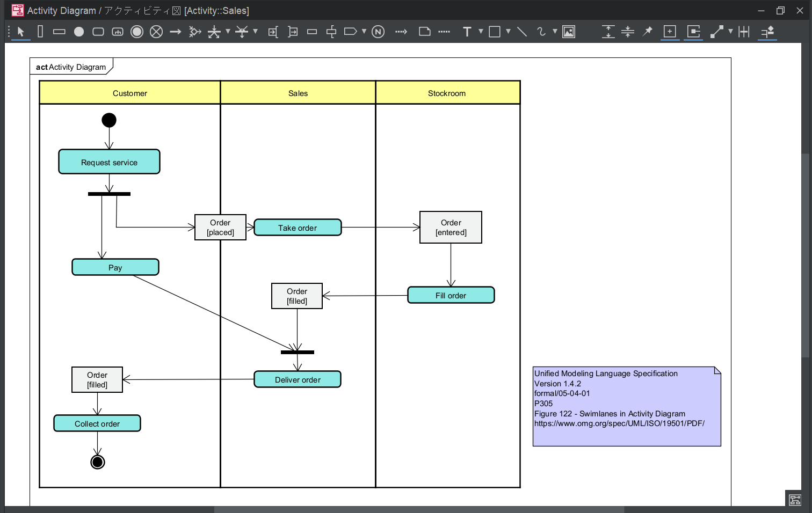Select the Customer swimlane header
812x513 pixels.
pos(130,93)
